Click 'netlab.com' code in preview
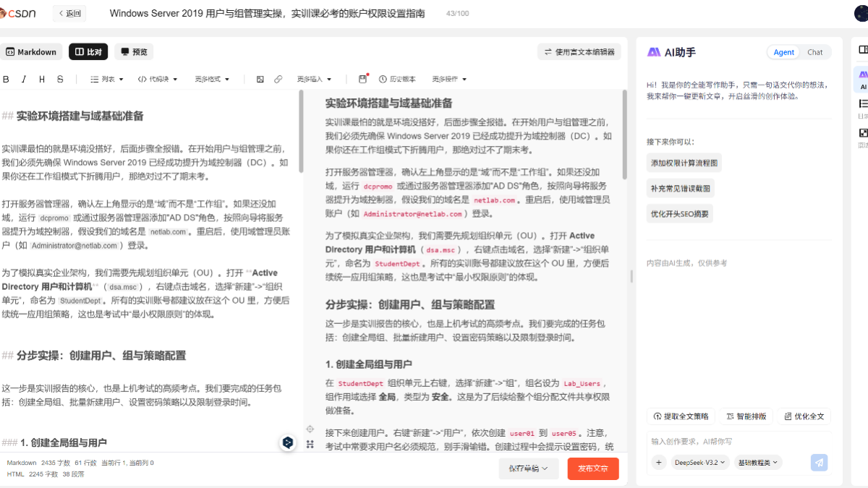 pos(495,200)
